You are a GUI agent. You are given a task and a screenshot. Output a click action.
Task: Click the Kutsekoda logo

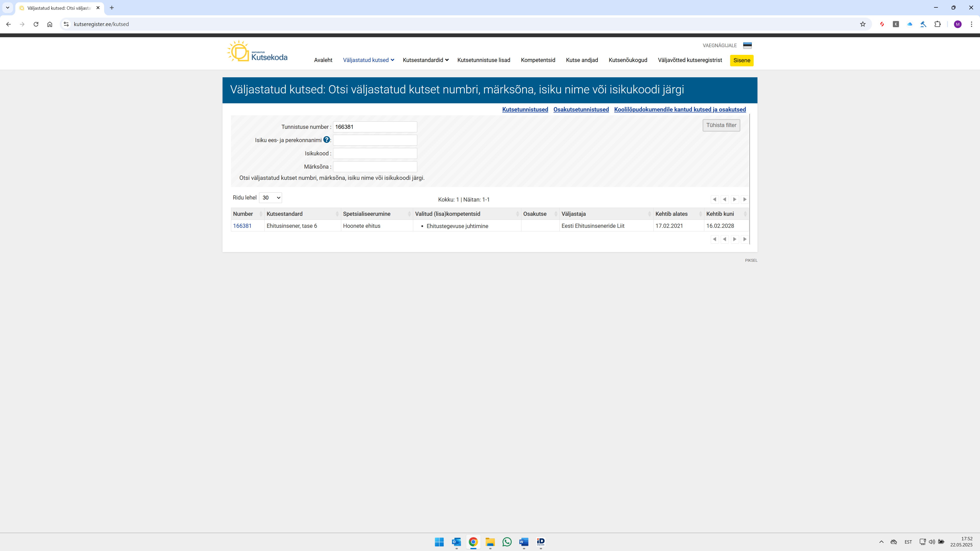tap(257, 51)
